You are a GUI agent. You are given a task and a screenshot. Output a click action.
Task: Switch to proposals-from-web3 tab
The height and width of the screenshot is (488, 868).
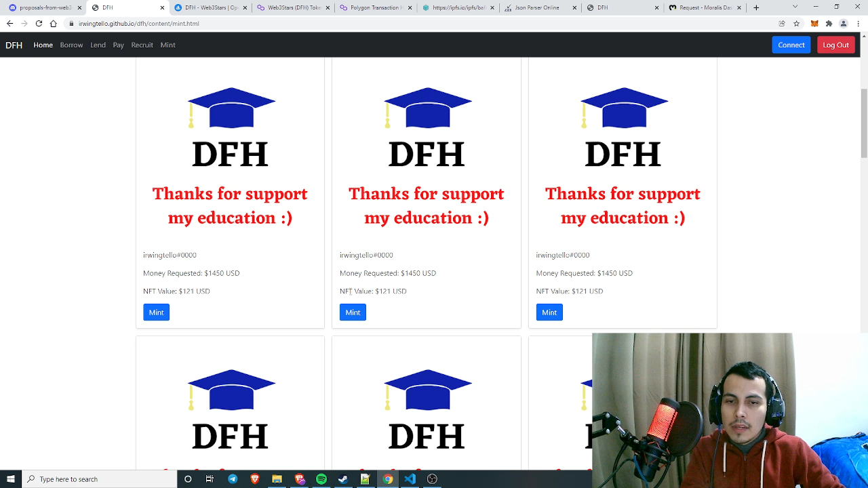(44, 7)
